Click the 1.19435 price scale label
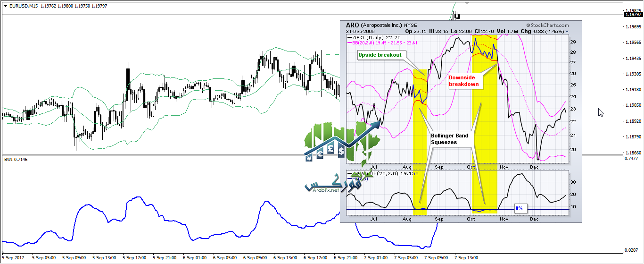 pos(632,58)
